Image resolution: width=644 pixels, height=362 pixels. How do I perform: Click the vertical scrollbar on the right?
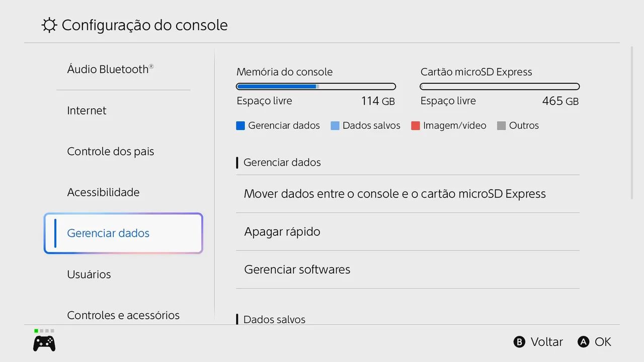pyautogui.click(x=632, y=123)
